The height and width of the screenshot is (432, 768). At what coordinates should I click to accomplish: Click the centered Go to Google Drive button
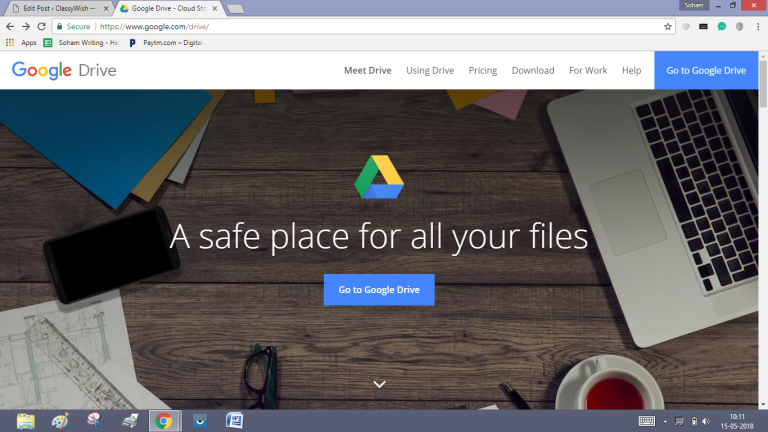[x=379, y=290]
